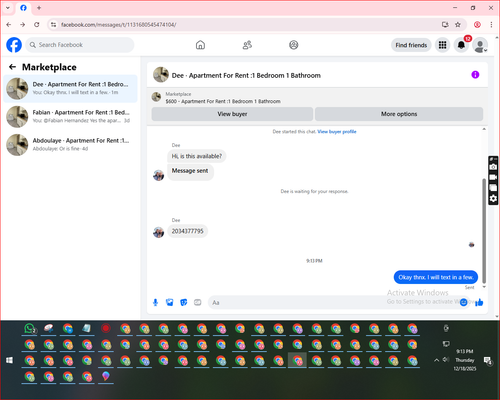500x400 pixels.
Task: Open the Chrome three-dot menu
Action: (x=491, y=25)
